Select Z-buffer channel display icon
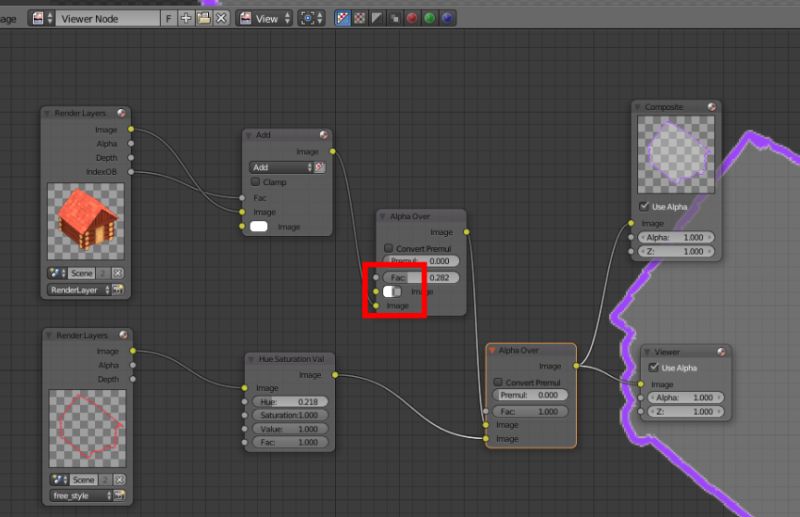 [x=394, y=19]
